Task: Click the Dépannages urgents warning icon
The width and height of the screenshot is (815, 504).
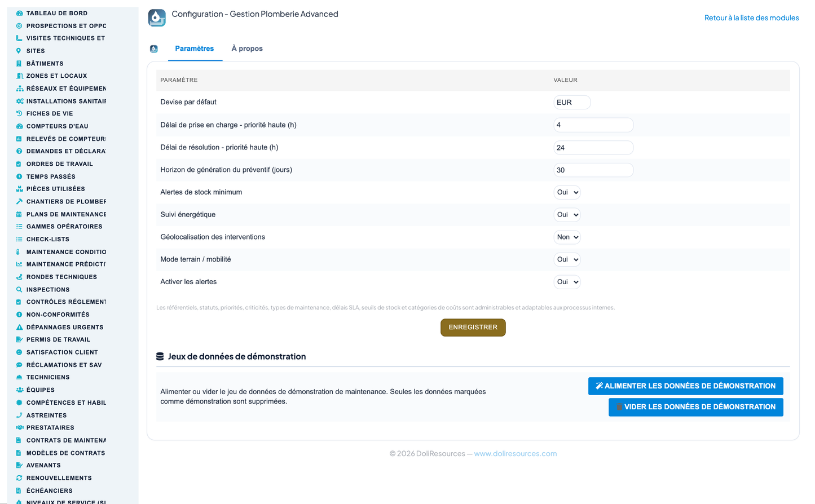Action: (19, 327)
